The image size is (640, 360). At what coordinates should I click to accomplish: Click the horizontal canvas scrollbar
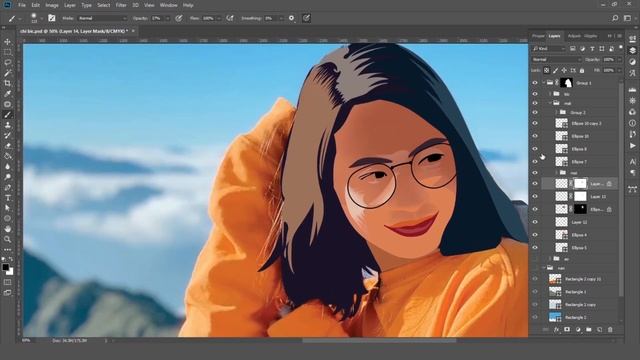379,340
